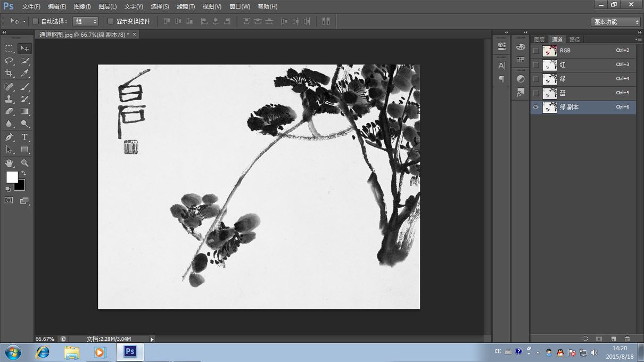Show the RGB channel visibility

(x=536, y=51)
